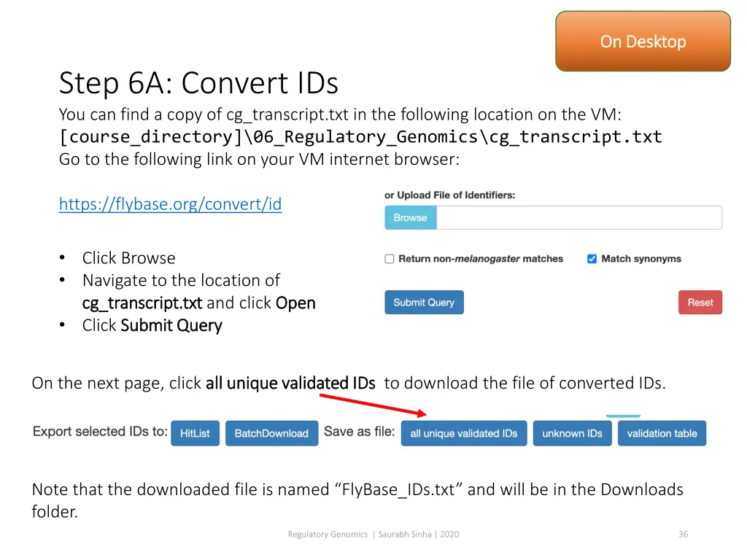Viewport: 747px width, 560px height.
Task: Click the Regulatory Genomics footer text
Action: click(x=328, y=534)
